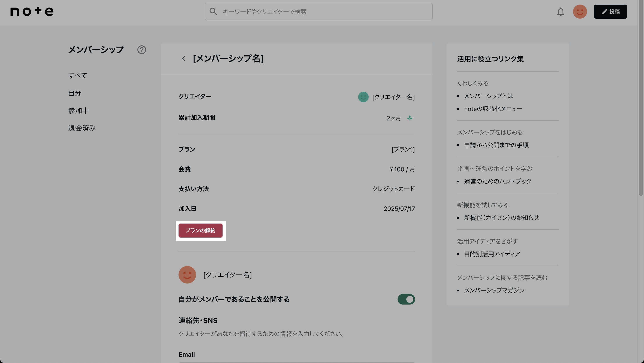The width and height of the screenshot is (644, 363).
Task: Click the green creator avatar icon
Action: pos(363,97)
